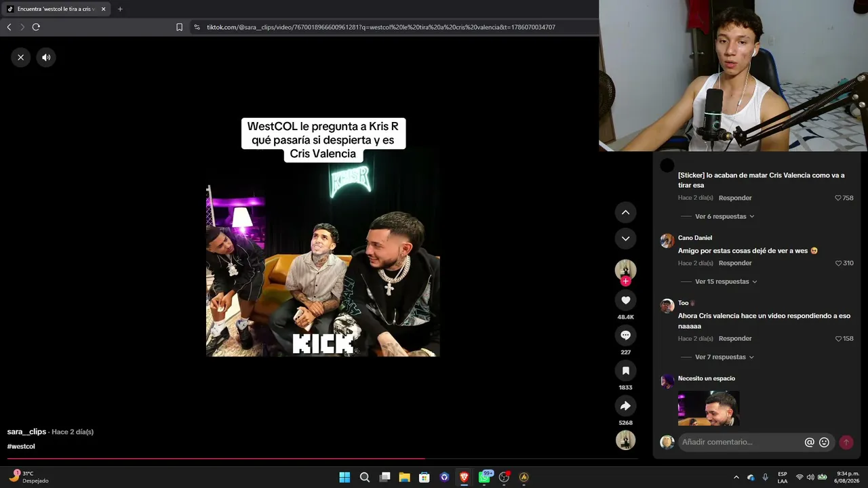Close the TikTok browser tab

pos(103,9)
